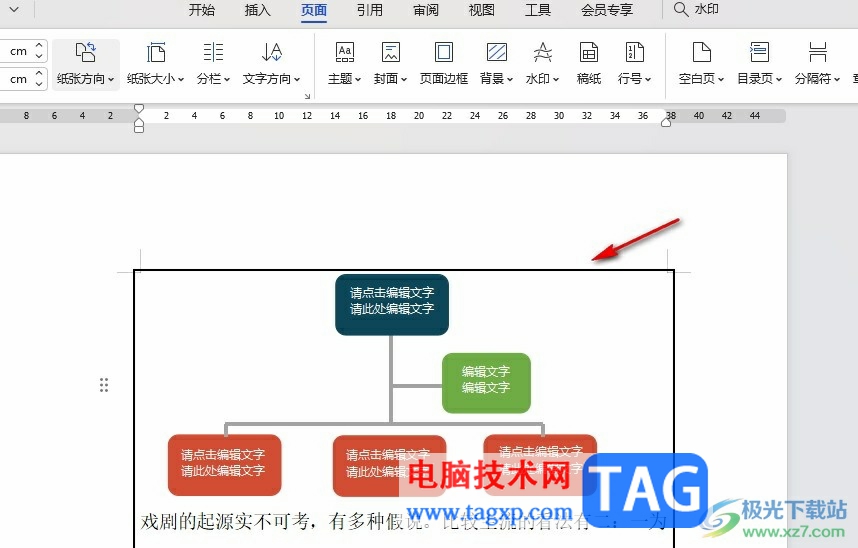Decrease the upper cm margin value
This screenshot has width=858, height=548.
pyautogui.click(x=39, y=56)
